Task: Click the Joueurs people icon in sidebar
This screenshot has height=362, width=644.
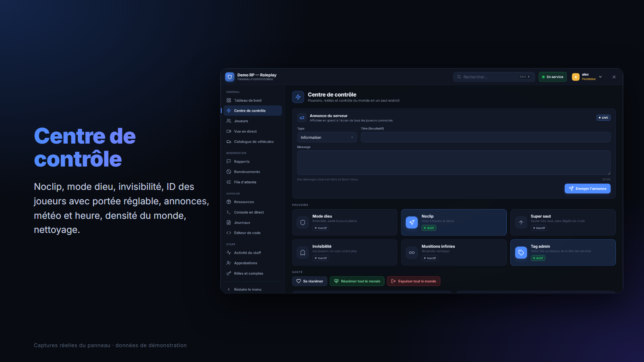Action: 229,121
